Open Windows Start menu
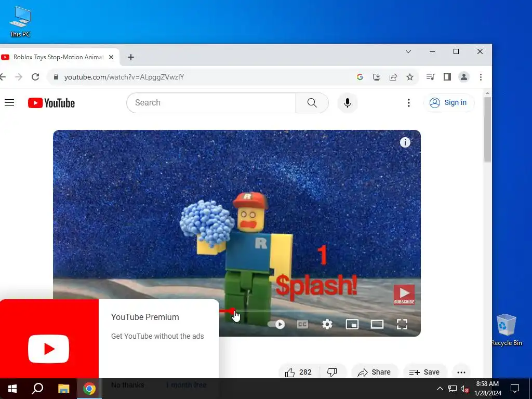Viewport: 532px width, 399px height. click(x=12, y=389)
